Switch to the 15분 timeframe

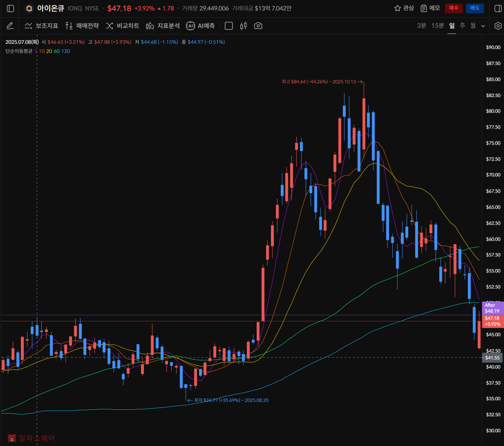[437, 25]
